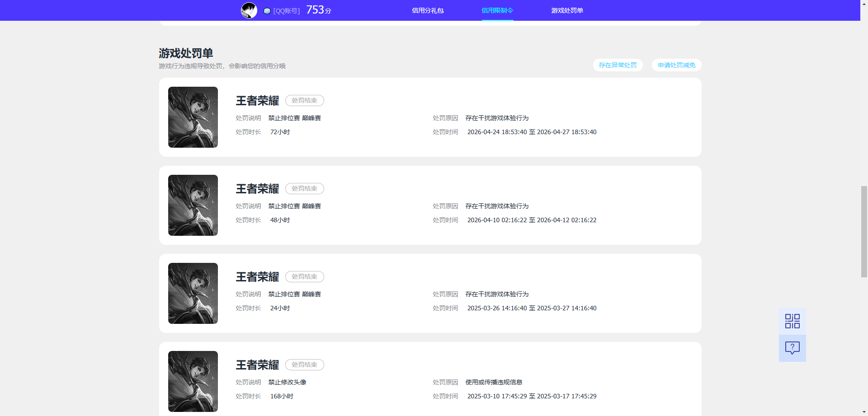Click the 使用或传播违规信息 penalty reason

(494, 382)
